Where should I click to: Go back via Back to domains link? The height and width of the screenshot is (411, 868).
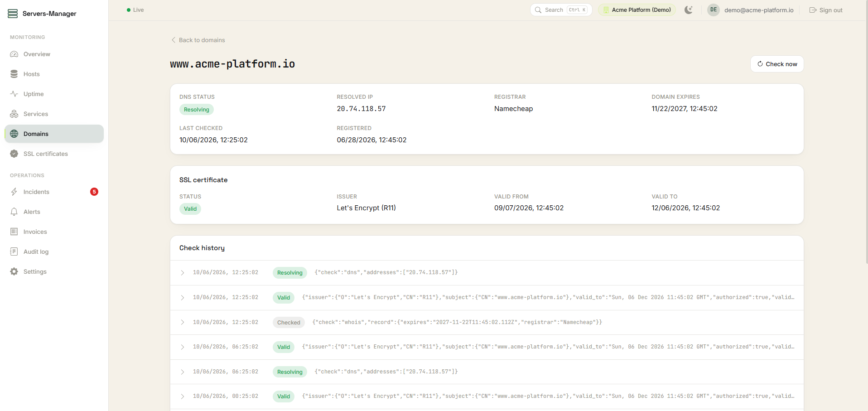coord(198,40)
